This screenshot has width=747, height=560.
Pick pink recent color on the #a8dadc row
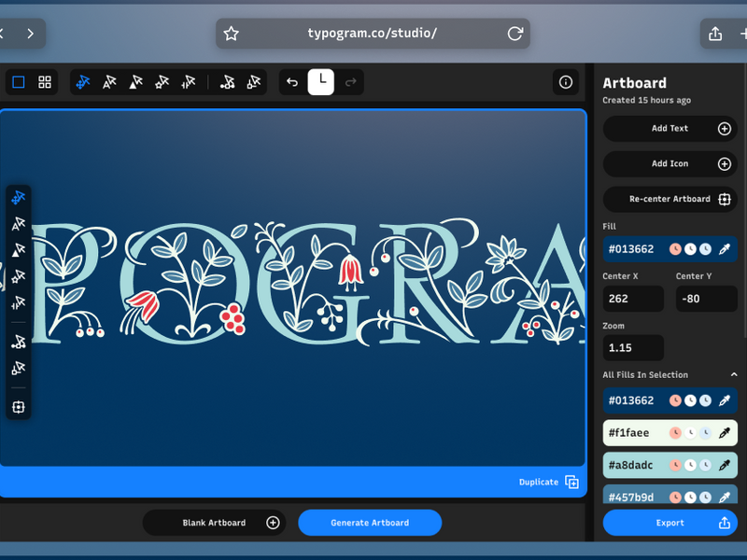coord(675,465)
